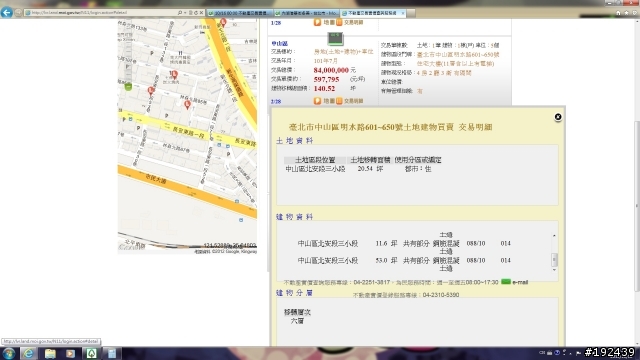Click scroll-up arrow of 建物資料 list
The width and height of the screenshot is (640, 360).
click(x=554, y=236)
